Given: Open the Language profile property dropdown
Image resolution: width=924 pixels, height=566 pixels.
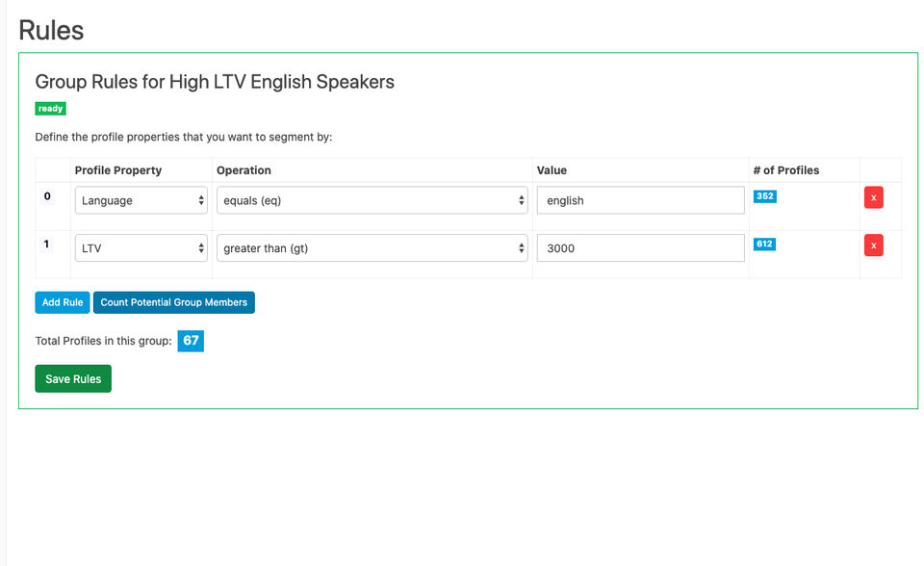Looking at the screenshot, I should pos(141,200).
